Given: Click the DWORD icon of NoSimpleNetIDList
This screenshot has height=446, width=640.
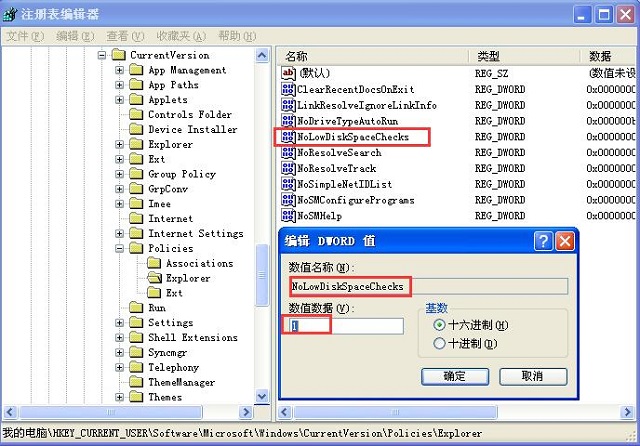Looking at the screenshot, I should 288,184.
